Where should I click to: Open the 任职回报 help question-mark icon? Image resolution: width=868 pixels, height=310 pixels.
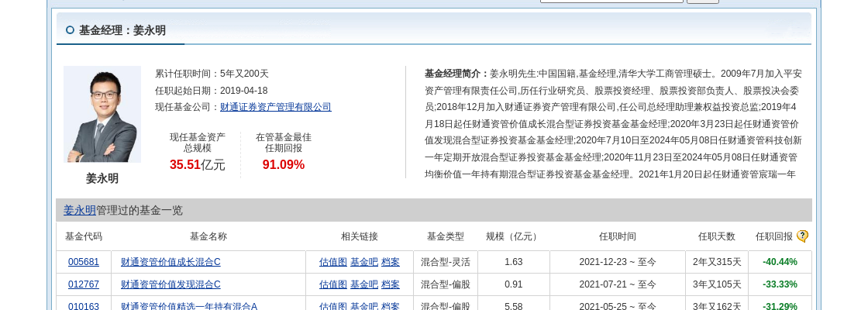tap(802, 236)
